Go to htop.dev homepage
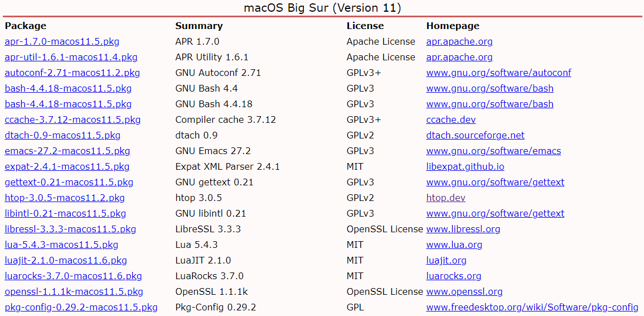Screen dimensions: 644x316 click(x=446, y=198)
